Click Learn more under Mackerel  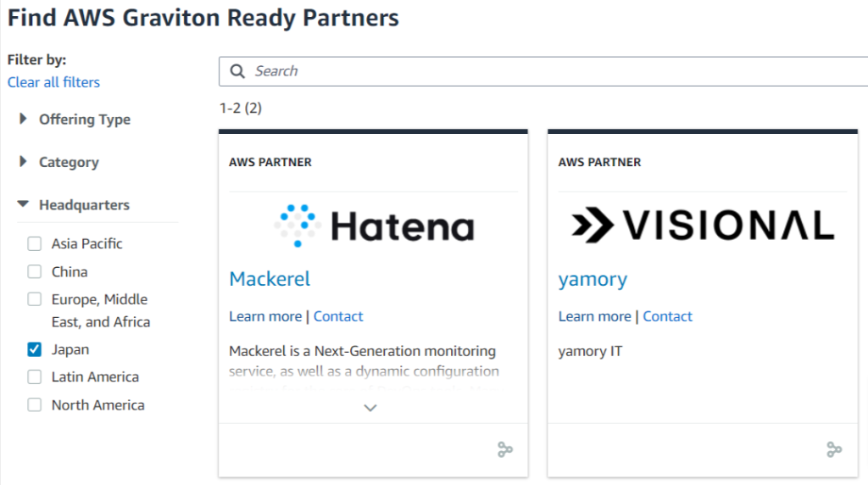point(265,316)
